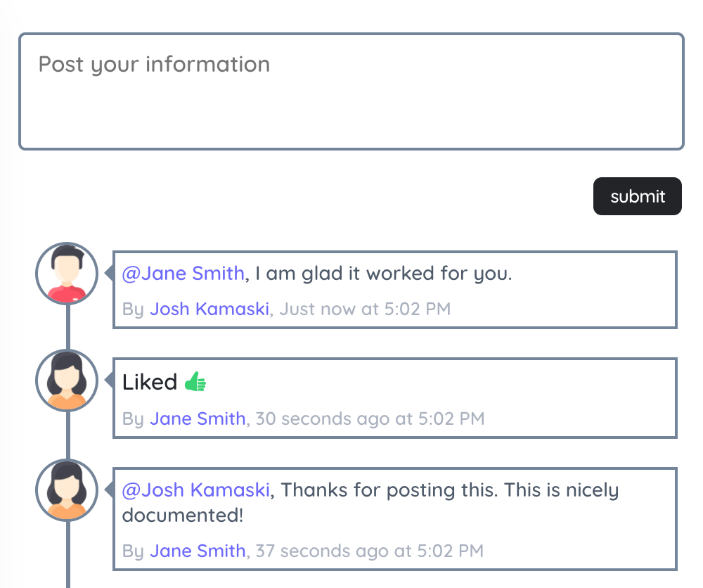
Task: Click the 'Just now at 5:02 PM' timestamp
Action: tap(365, 309)
